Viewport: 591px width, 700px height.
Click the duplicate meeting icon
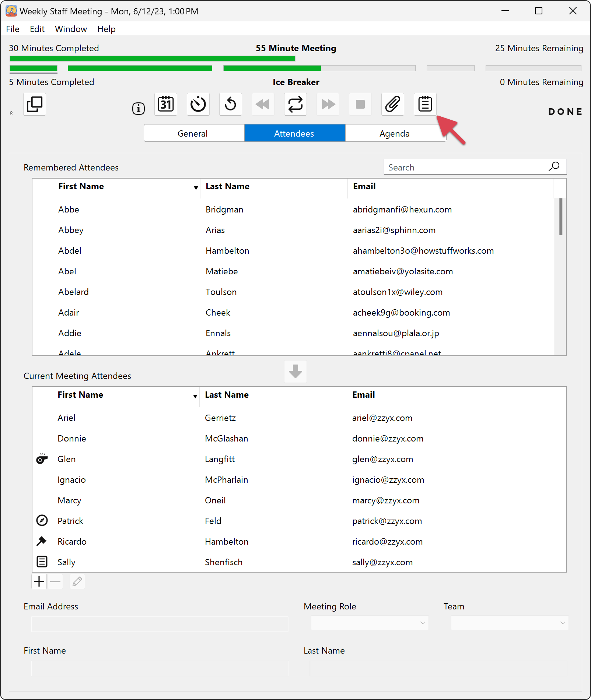pos(35,104)
